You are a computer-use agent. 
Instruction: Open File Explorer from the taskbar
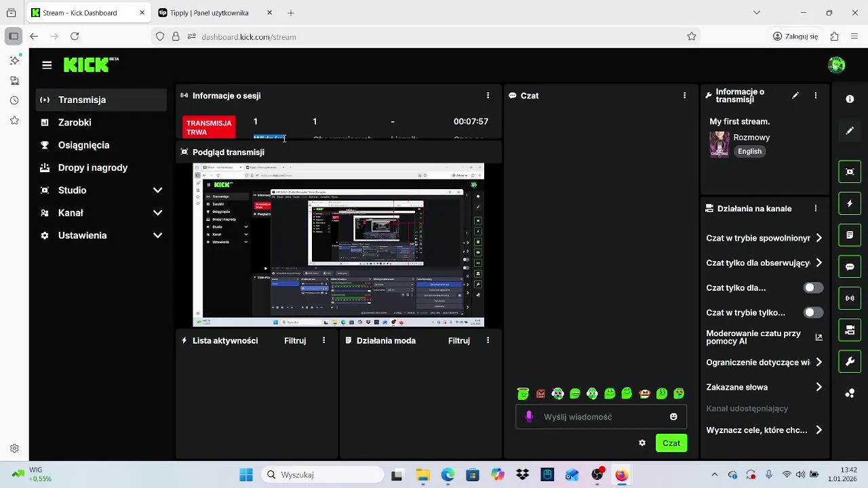[x=422, y=474]
